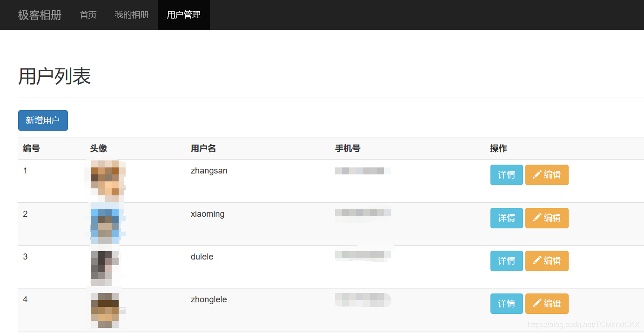Go to 我的相册 in the navbar

pyautogui.click(x=132, y=15)
